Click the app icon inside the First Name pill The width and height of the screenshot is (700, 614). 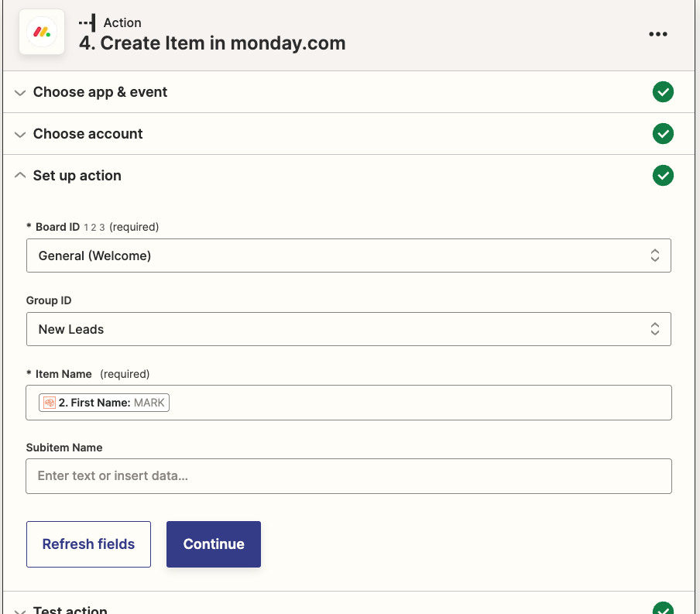coord(50,402)
